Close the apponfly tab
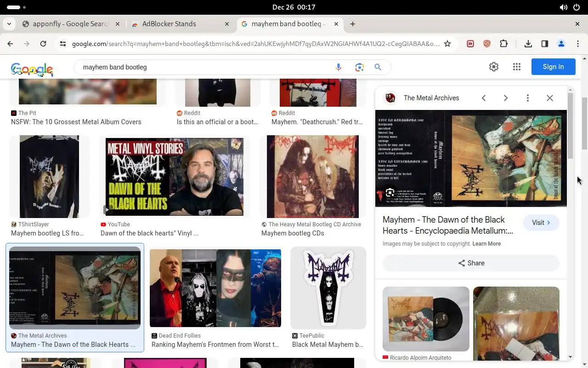 pyautogui.click(x=118, y=24)
